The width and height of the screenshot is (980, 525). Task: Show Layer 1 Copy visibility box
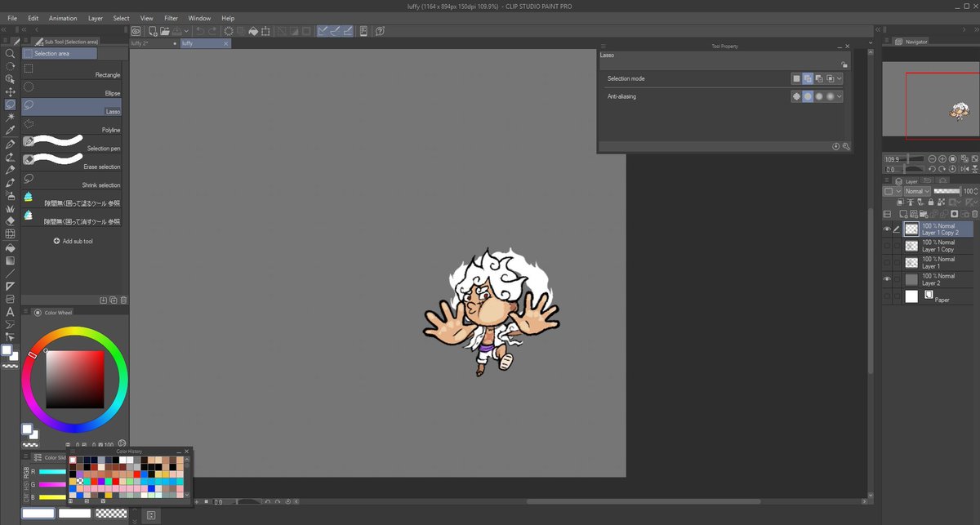click(887, 246)
